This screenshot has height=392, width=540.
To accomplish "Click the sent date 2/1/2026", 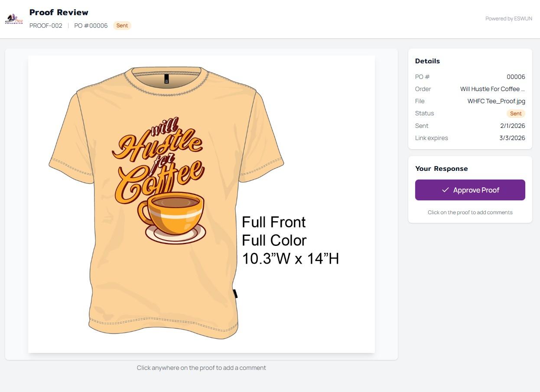I will pos(512,126).
